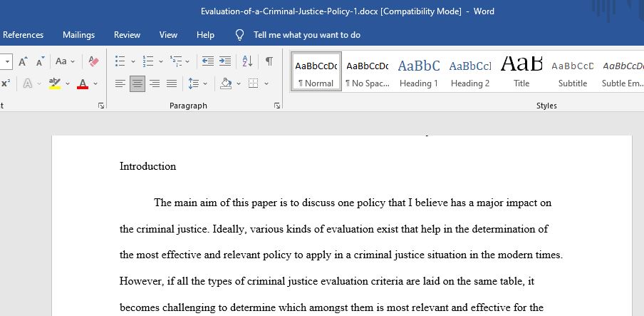Open Font dialog launcher
The image size is (644, 316).
[101, 106]
